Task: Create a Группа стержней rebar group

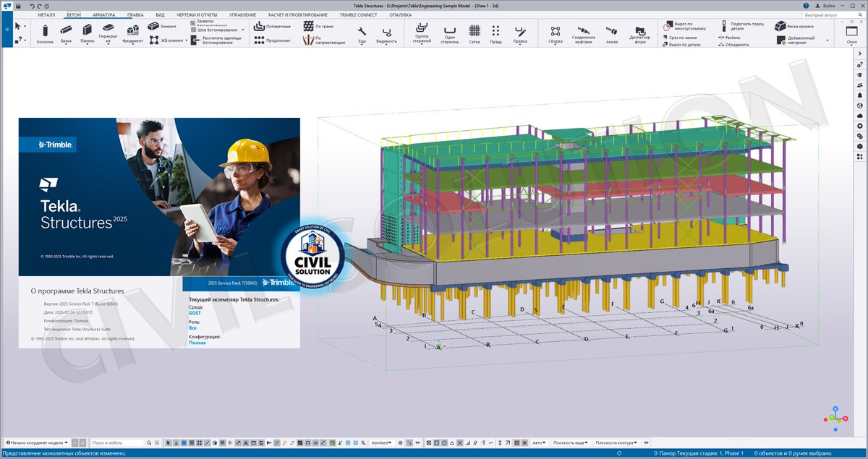Action: coord(422,33)
